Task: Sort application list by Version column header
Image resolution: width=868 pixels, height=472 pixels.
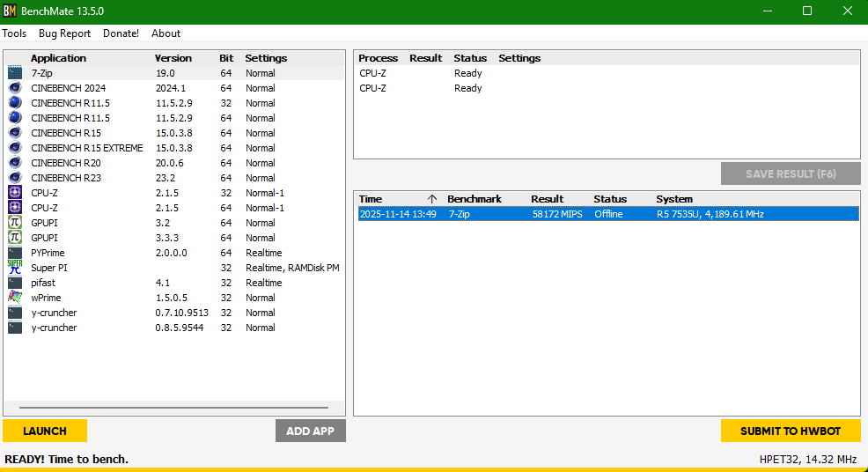Action: pos(173,58)
